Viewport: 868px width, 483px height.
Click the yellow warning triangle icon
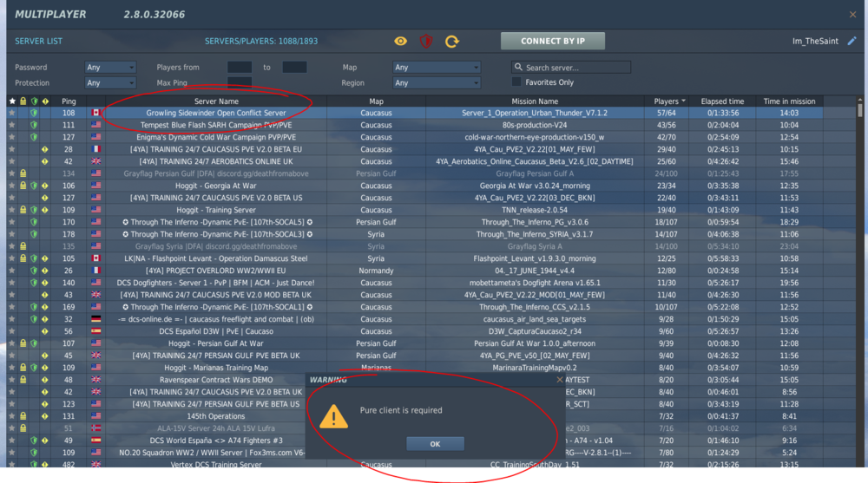point(334,416)
